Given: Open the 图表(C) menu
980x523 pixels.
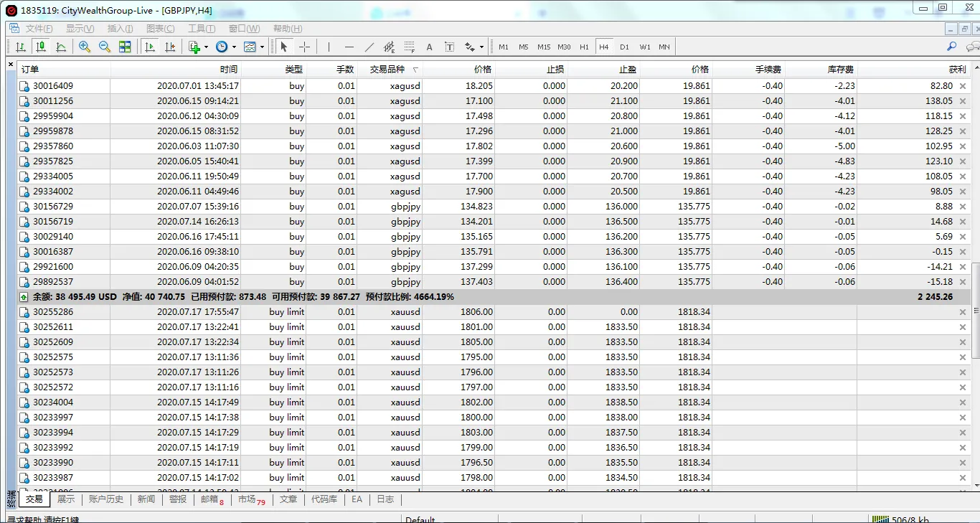Looking at the screenshot, I should [160, 29].
